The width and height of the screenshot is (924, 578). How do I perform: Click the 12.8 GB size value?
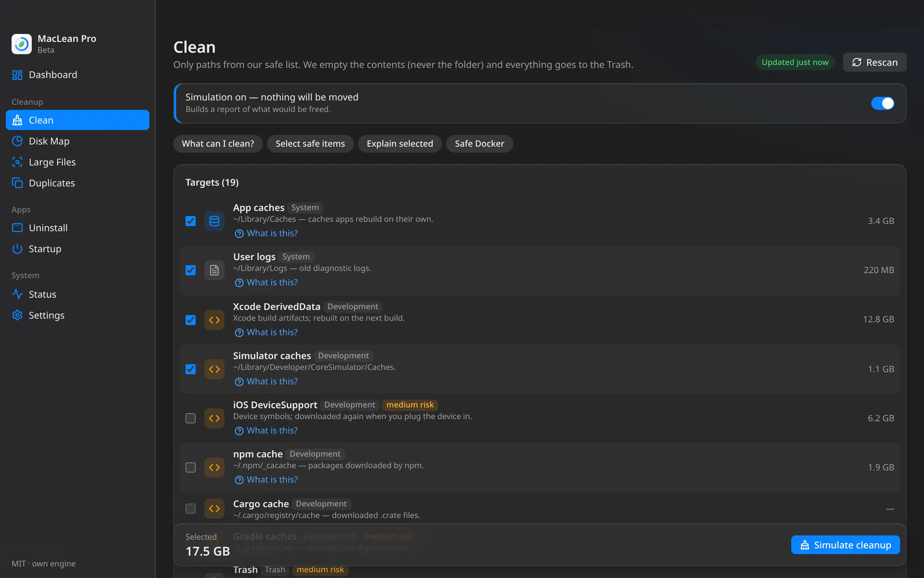[x=879, y=319]
